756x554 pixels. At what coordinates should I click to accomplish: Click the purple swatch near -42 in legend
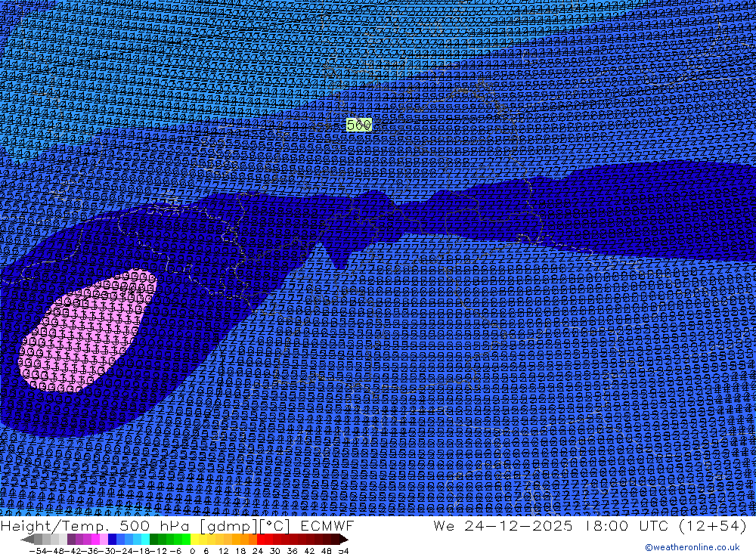coord(71,540)
